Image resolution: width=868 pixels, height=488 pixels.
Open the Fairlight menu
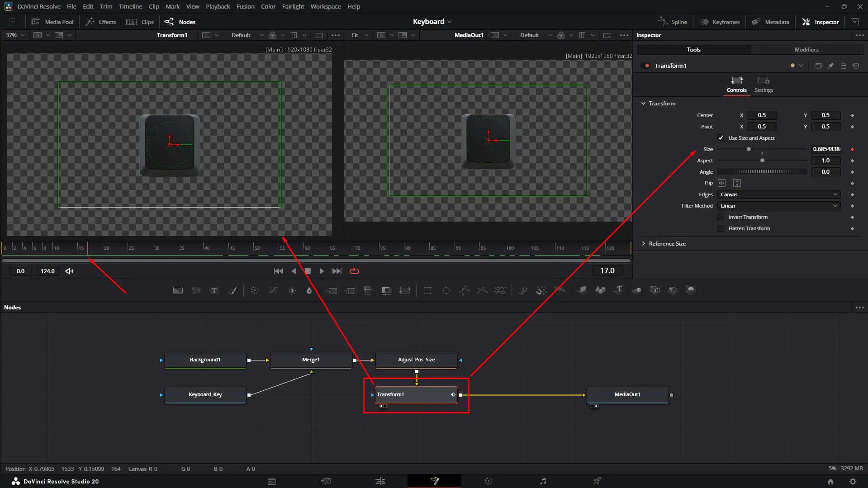[x=293, y=6]
